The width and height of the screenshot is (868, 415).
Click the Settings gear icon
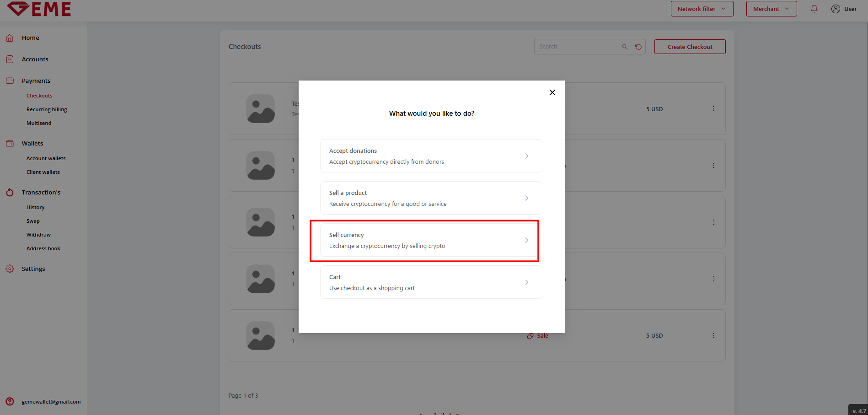10,269
